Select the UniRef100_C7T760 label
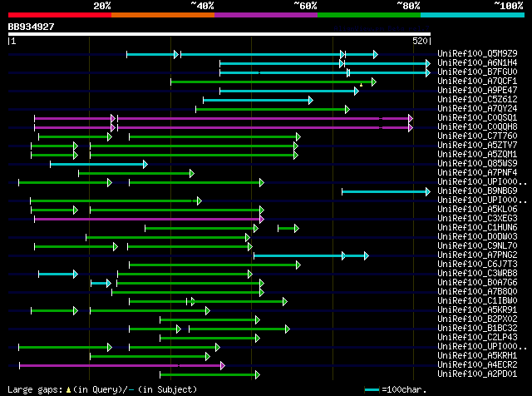Image resolution: width=532 pixels, height=396 pixels. 477,136
